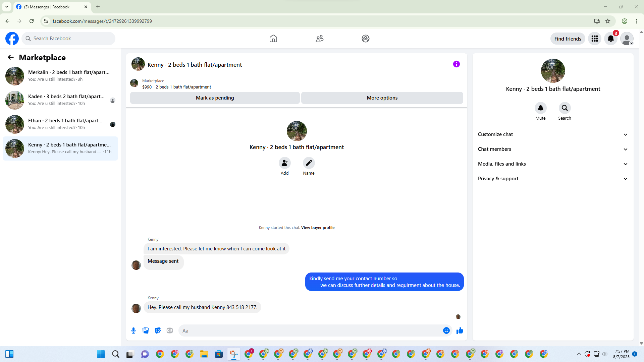The height and width of the screenshot is (362, 644).
Task: Go back to previous page in browser
Action: tap(7, 21)
